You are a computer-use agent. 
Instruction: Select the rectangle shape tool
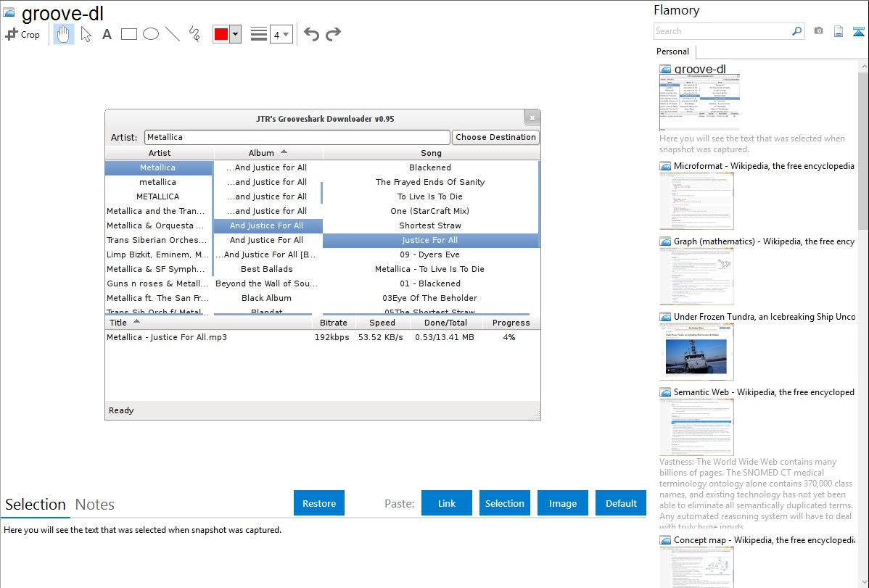pos(129,34)
